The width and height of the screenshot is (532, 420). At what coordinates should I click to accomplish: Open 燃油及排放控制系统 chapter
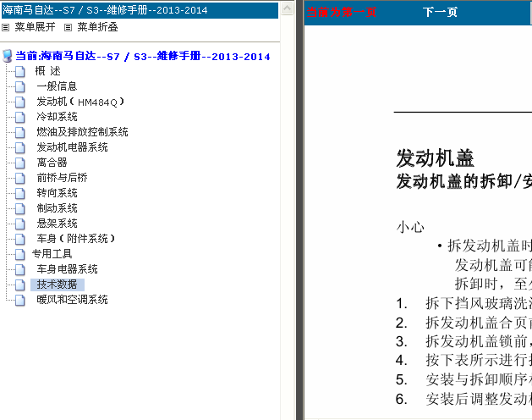click(82, 132)
